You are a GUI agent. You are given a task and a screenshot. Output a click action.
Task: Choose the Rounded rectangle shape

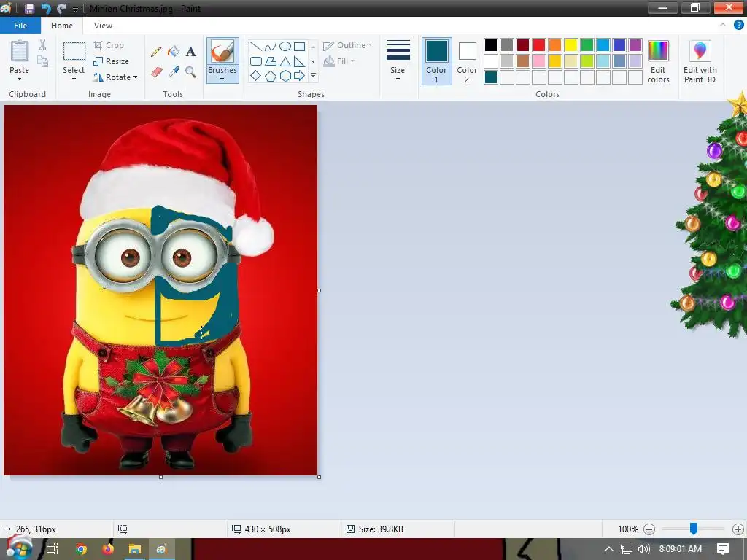[256, 61]
